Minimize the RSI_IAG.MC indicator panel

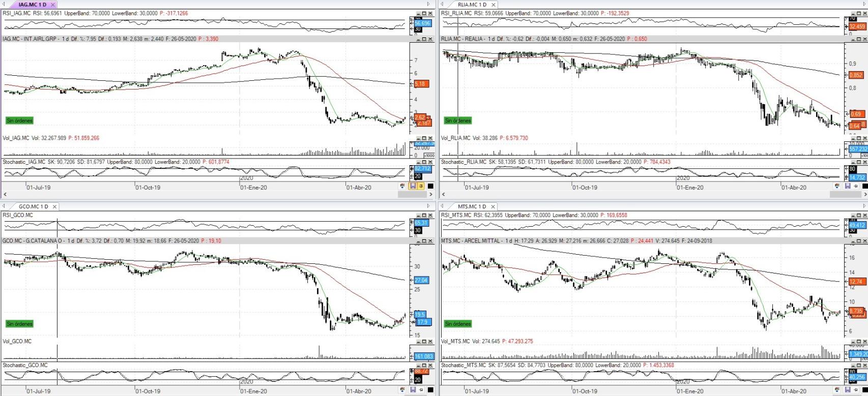418,13
